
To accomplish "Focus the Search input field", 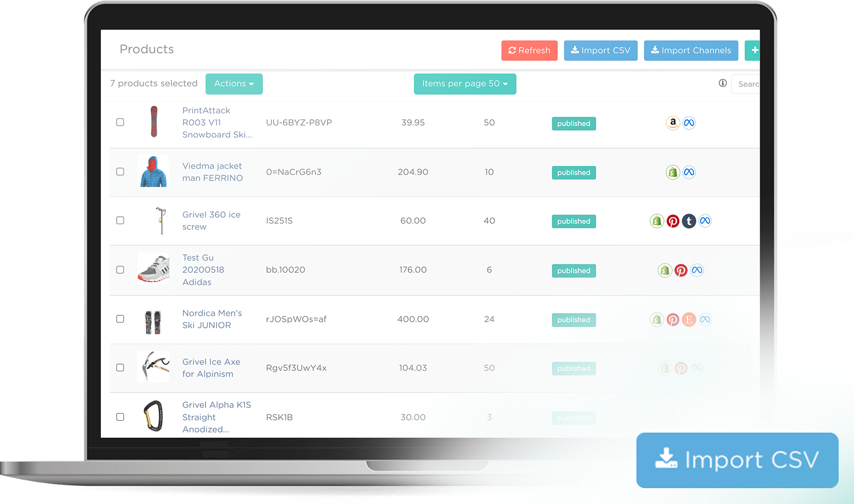I will [747, 84].
